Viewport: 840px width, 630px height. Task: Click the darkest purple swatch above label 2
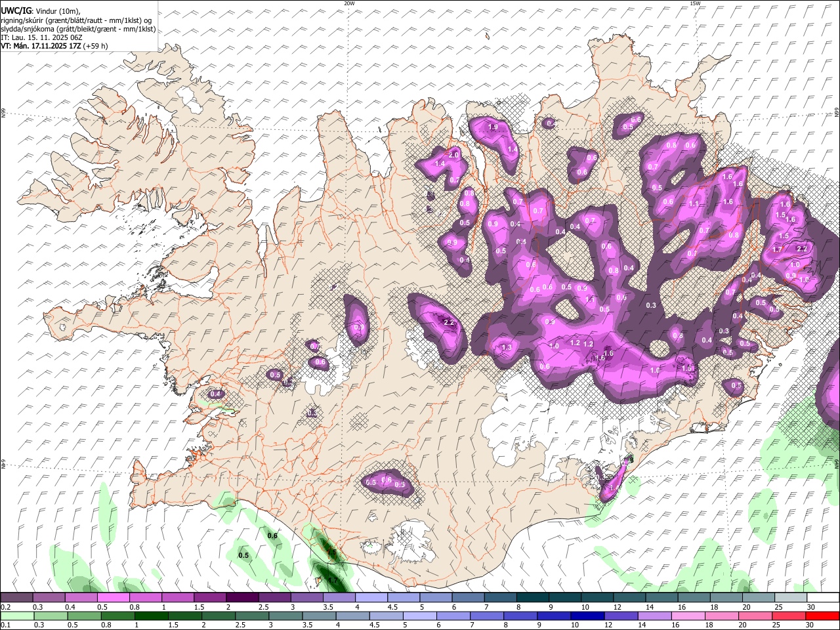pos(242,597)
